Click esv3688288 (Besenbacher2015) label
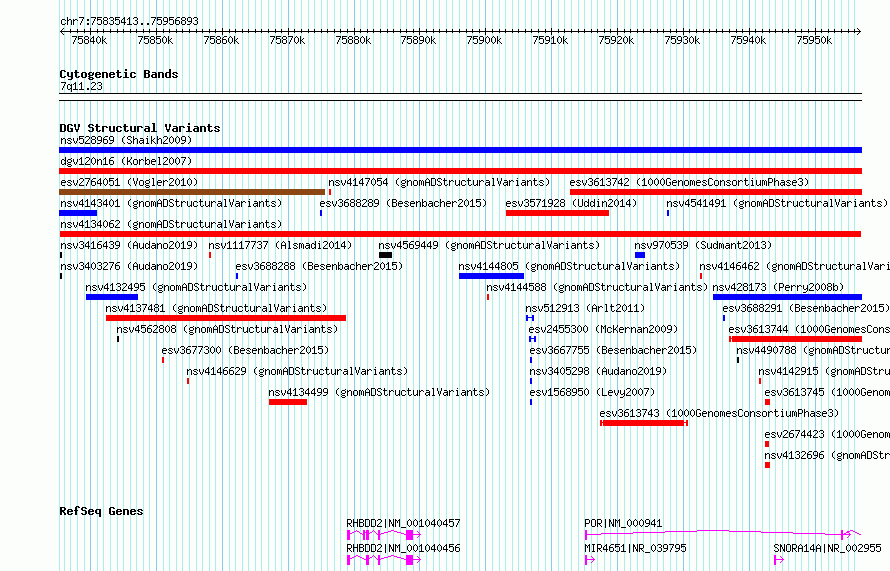890x571 pixels. click(319, 266)
